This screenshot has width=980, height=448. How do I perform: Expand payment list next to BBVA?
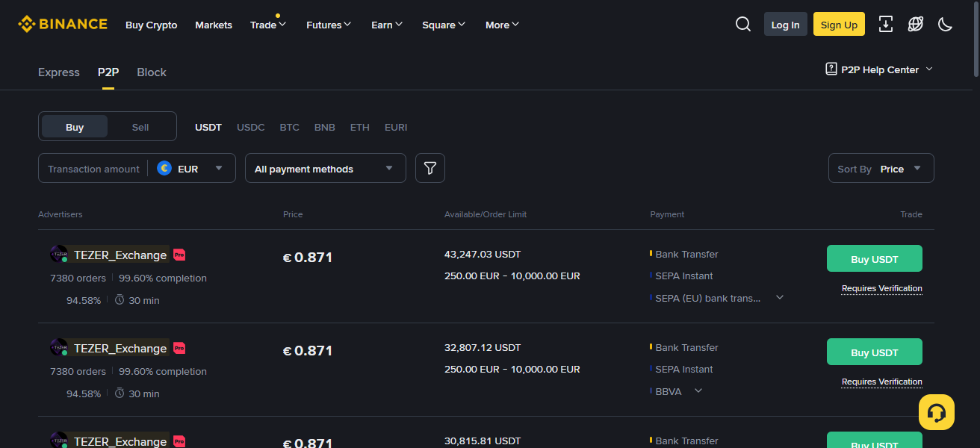tap(698, 391)
